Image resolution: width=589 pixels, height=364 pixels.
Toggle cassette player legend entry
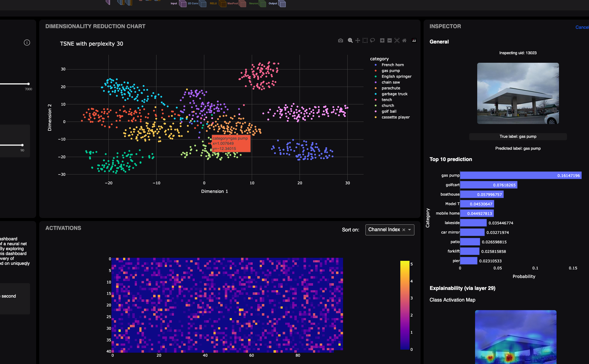[x=395, y=117]
